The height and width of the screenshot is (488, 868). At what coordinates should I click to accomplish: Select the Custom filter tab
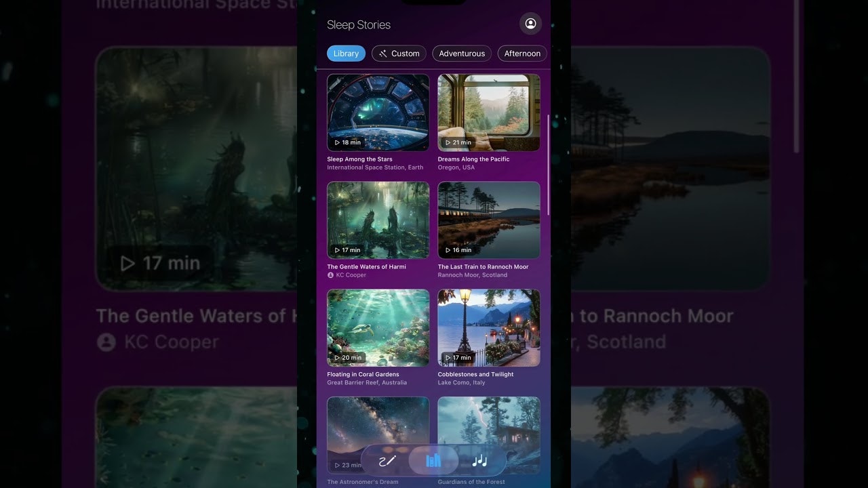pos(399,54)
